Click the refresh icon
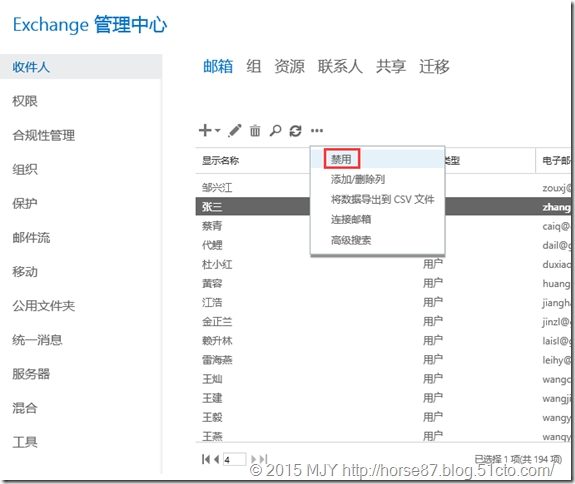The width and height of the screenshot is (575, 484). pyautogui.click(x=296, y=131)
